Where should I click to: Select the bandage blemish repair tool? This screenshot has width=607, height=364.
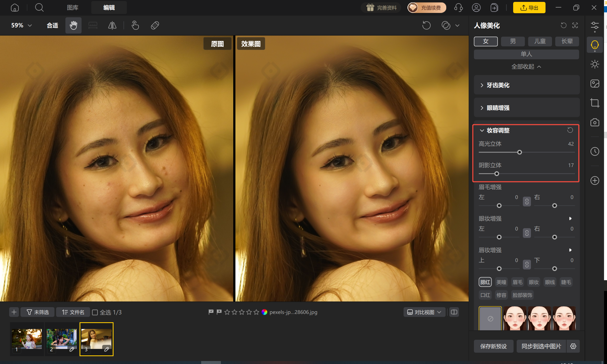(x=155, y=25)
